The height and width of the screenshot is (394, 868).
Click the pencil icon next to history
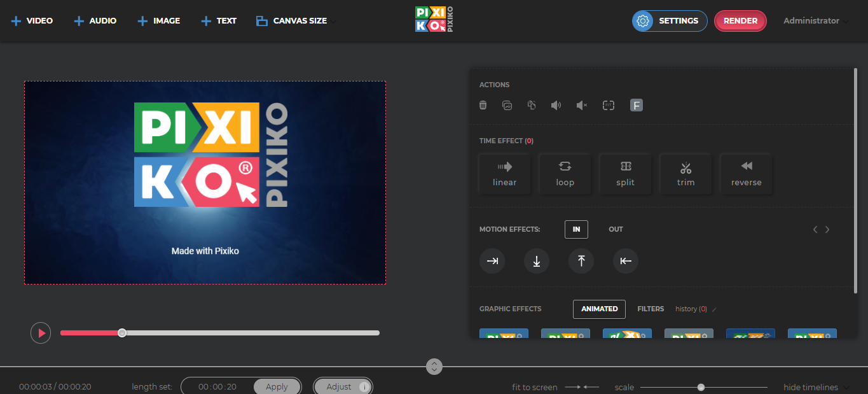click(714, 309)
